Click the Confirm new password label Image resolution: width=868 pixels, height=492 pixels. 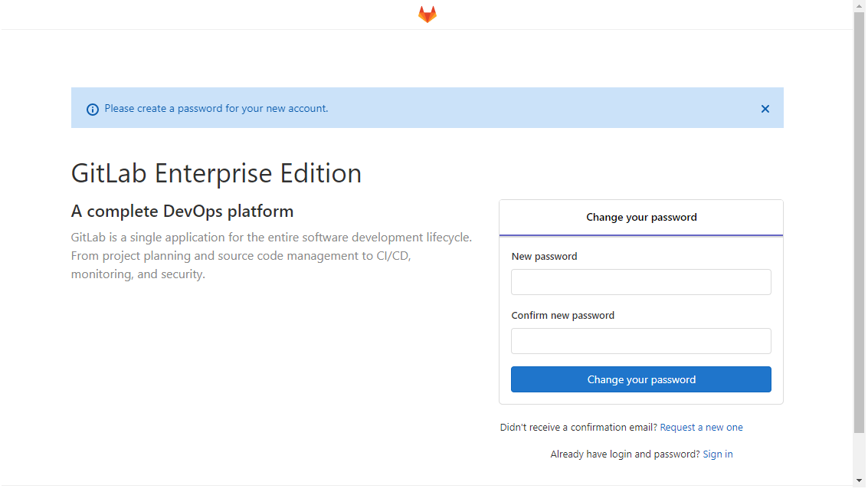tap(562, 315)
